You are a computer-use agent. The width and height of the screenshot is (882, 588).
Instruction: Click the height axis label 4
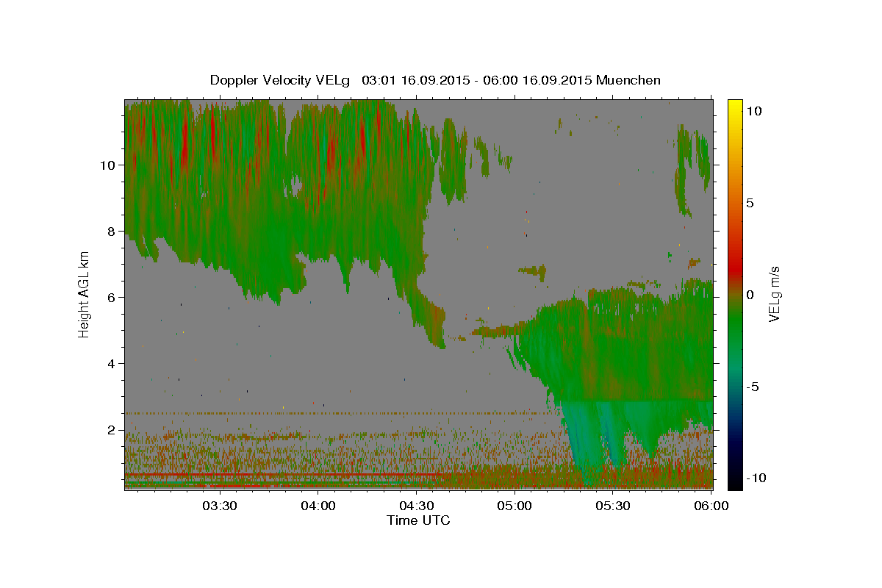point(111,363)
